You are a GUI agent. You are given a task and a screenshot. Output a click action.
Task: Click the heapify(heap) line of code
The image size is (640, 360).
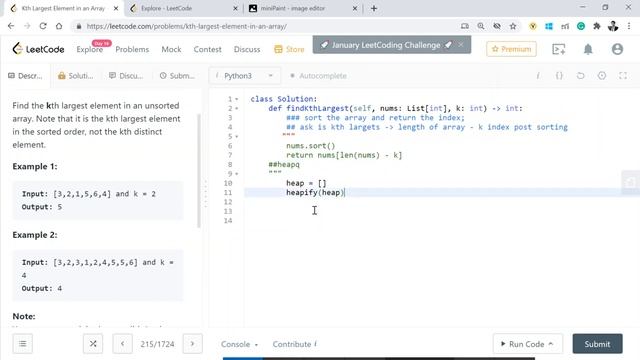point(315,193)
